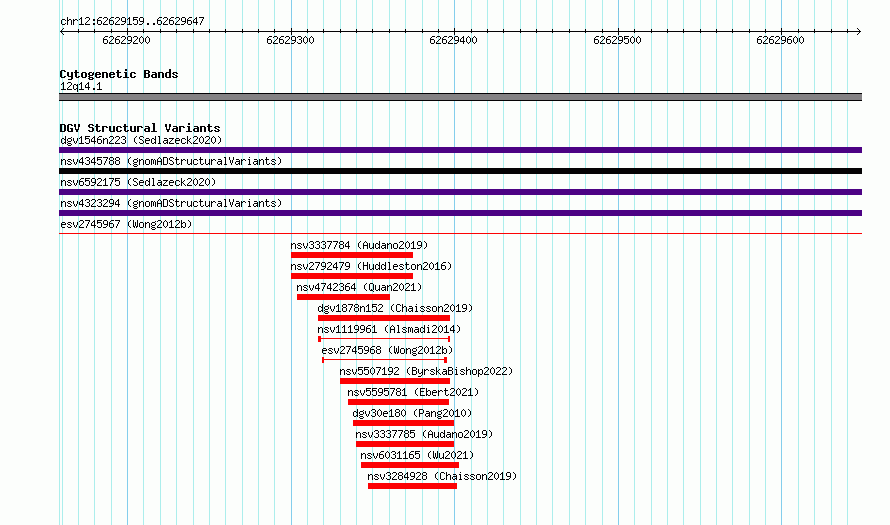Open variant label nsv1119961 (Alsmadi2014)
Screen dimensions: 890x525
389,329
